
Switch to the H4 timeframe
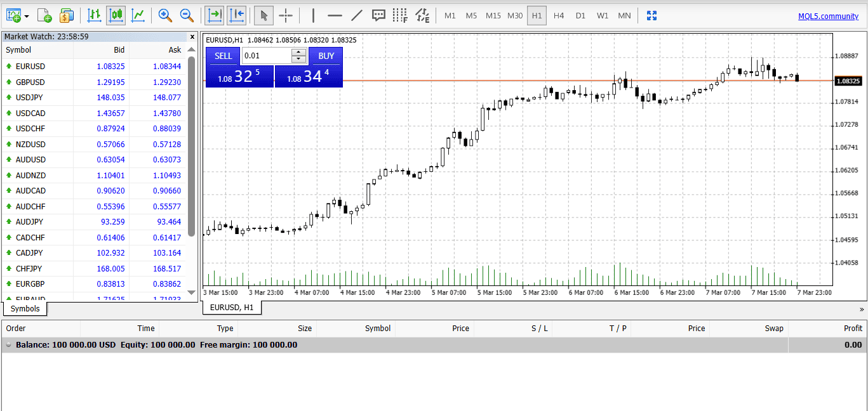pos(558,15)
